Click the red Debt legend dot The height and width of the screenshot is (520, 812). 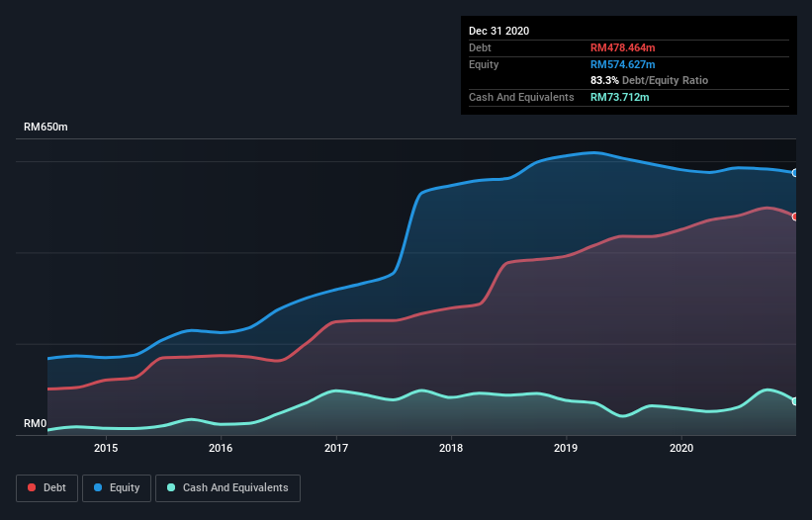(32, 487)
